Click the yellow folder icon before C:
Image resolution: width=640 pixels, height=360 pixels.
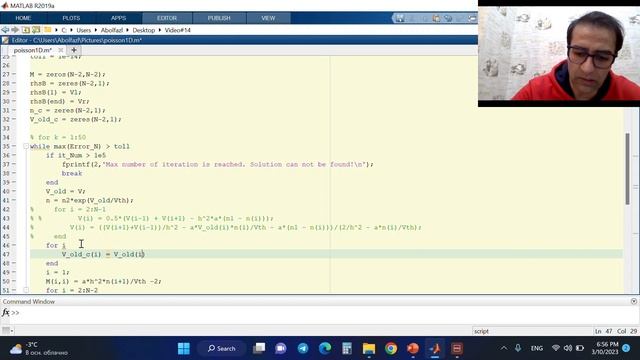click(x=48, y=30)
